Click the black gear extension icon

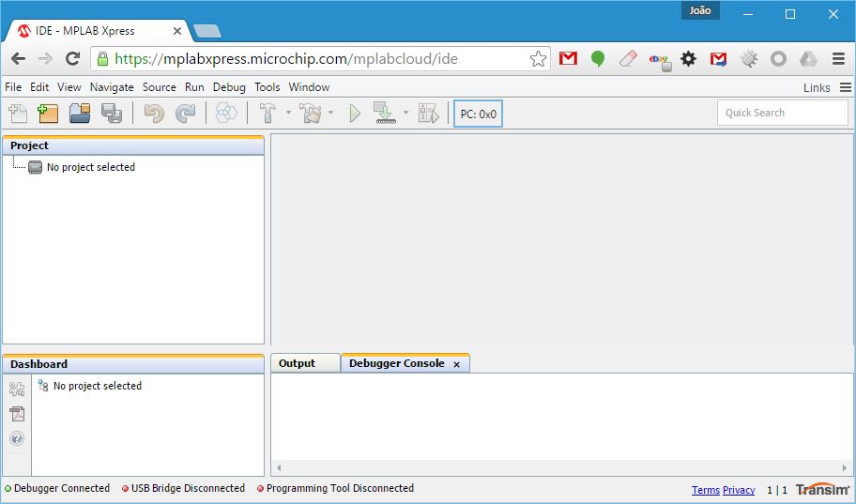[689, 58]
